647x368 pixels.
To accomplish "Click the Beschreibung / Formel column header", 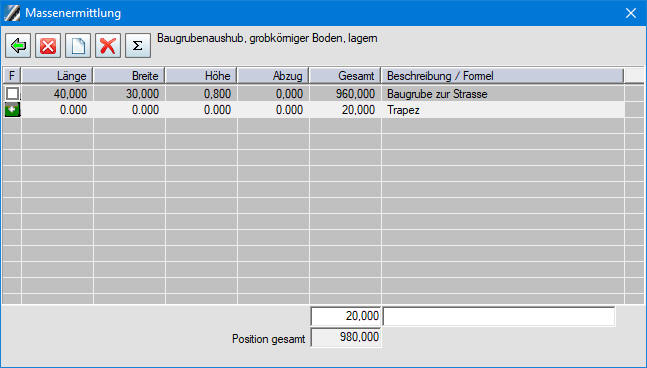I will tap(503, 76).
